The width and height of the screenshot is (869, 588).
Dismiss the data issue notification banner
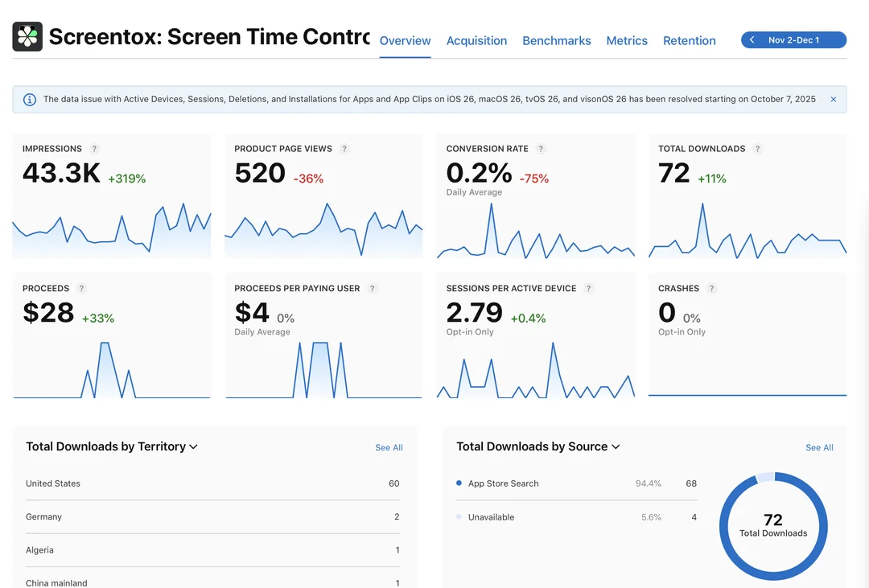point(833,100)
